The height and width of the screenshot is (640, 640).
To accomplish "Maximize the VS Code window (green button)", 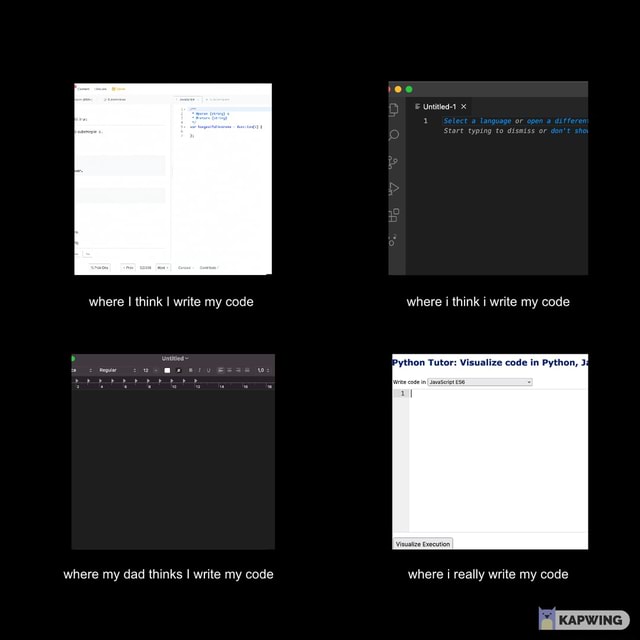I will click(409, 89).
